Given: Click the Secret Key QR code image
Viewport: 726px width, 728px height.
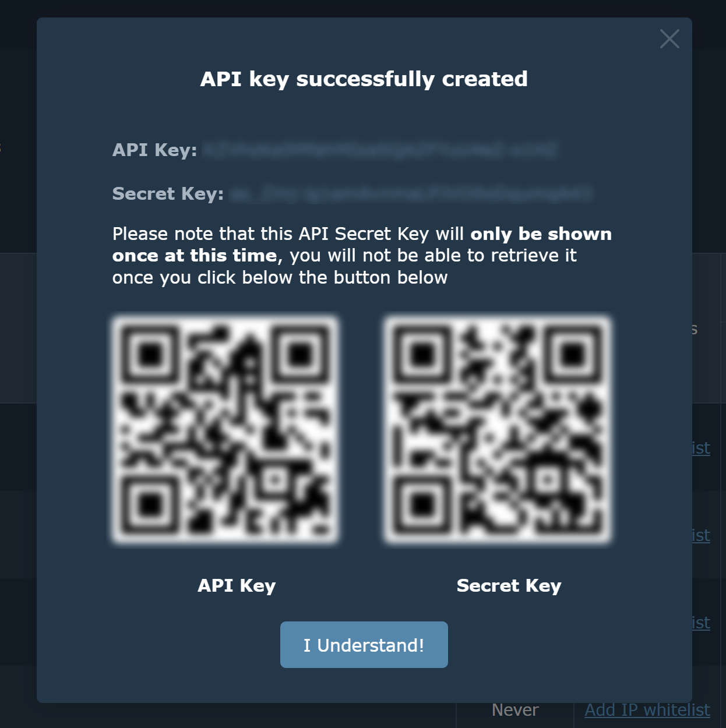Looking at the screenshot, I should (x=498, y=430).
